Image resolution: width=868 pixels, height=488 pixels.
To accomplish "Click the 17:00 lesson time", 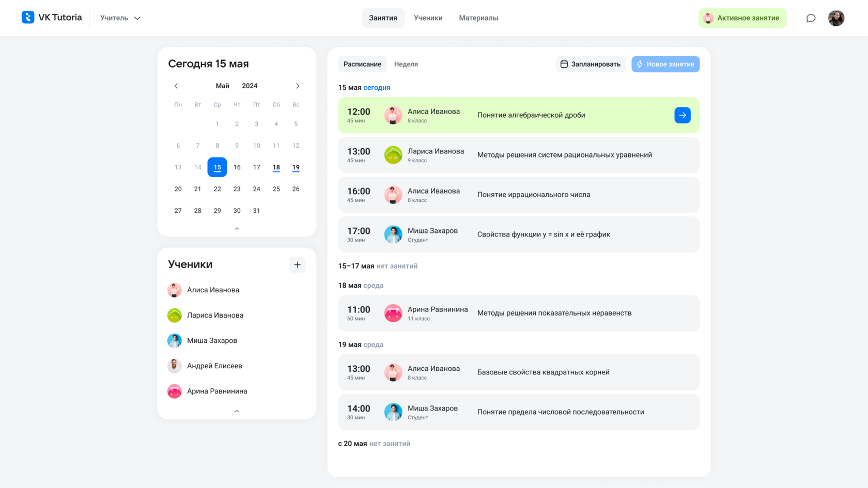I will click(x=359, y=231).
